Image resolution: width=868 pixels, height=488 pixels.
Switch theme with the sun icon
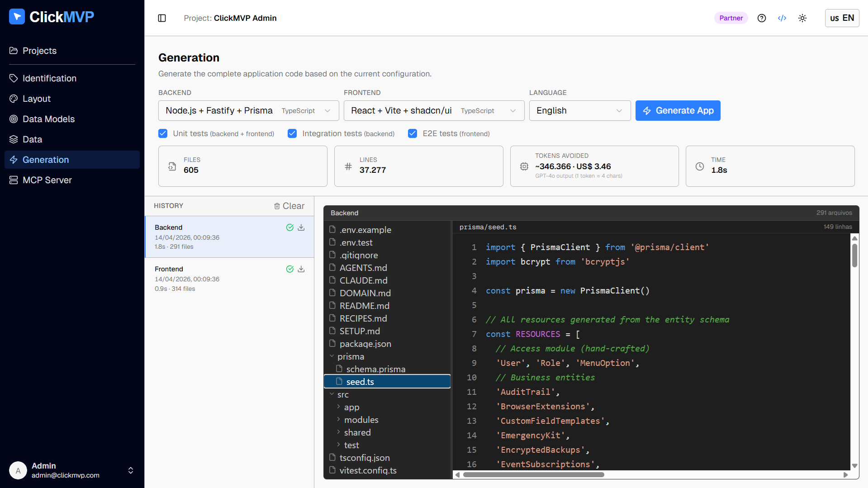(x=802, y=18)
